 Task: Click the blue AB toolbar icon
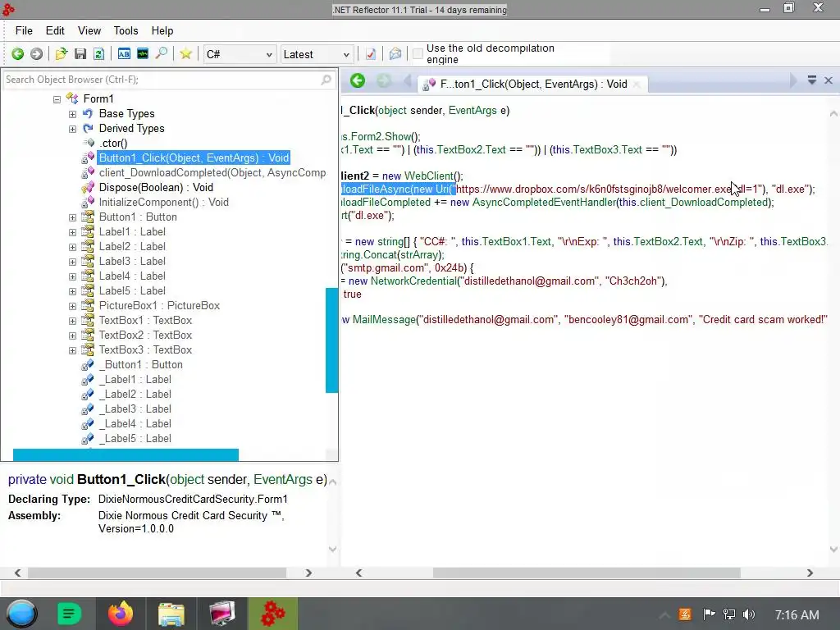[124, 53]
